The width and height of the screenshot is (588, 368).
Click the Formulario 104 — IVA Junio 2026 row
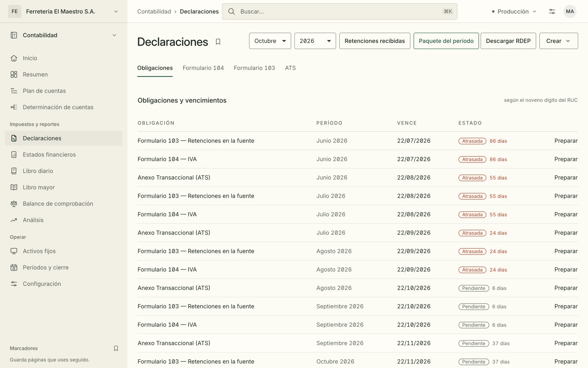(358, 159)
